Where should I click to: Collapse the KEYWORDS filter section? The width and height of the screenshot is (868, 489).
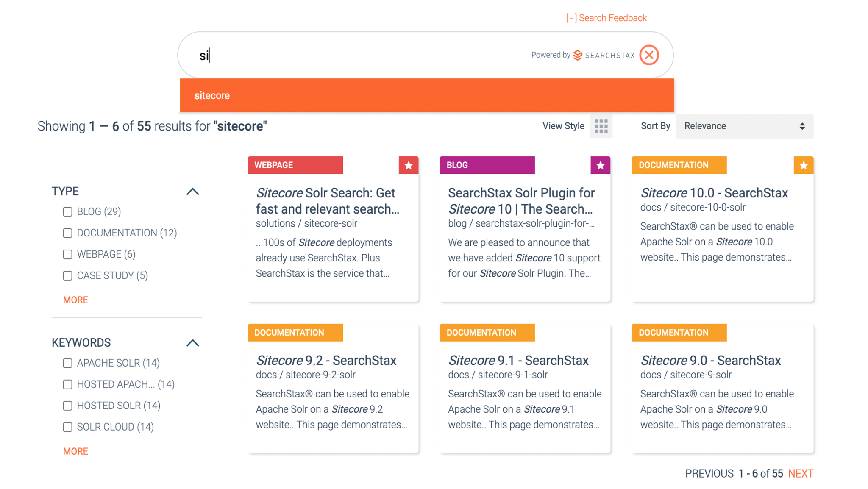point(193,343)
